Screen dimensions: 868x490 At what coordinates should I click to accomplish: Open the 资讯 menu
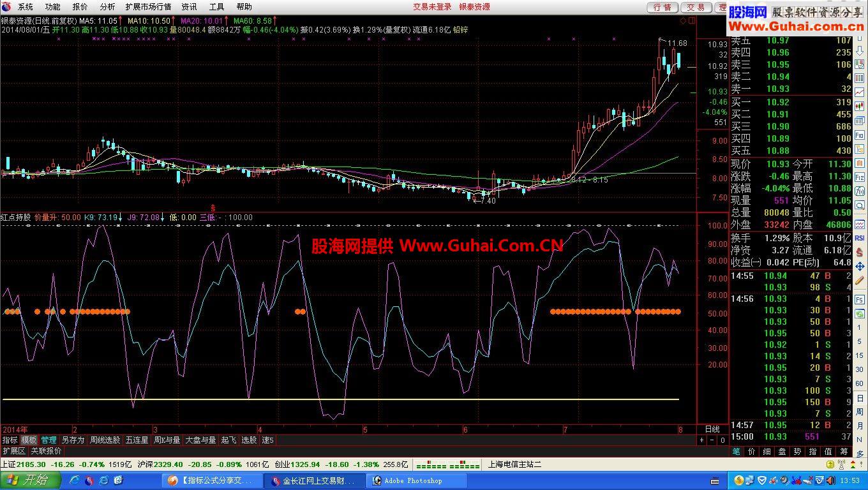pos(189,7)
